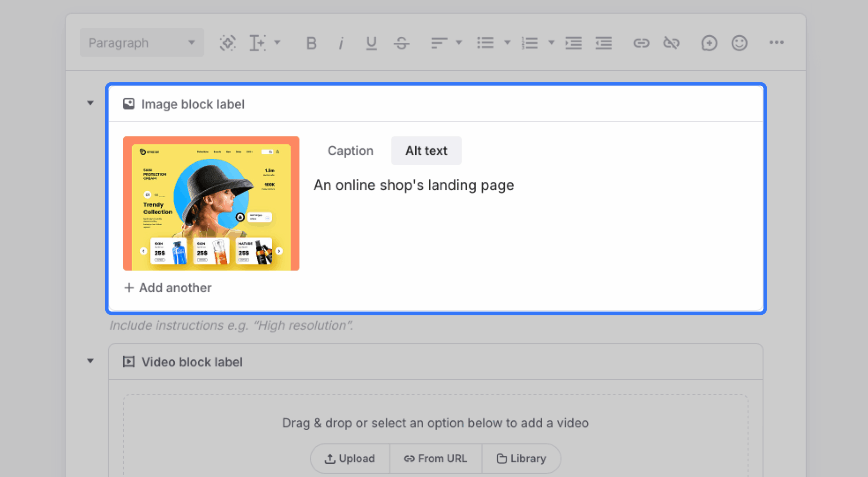Open the text alignment dropdown arrow

459,42
